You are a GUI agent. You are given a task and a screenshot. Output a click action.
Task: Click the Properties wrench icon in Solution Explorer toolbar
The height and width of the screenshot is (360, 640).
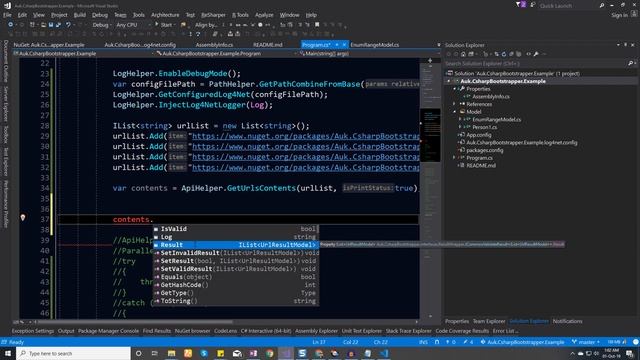click(536, 54)
